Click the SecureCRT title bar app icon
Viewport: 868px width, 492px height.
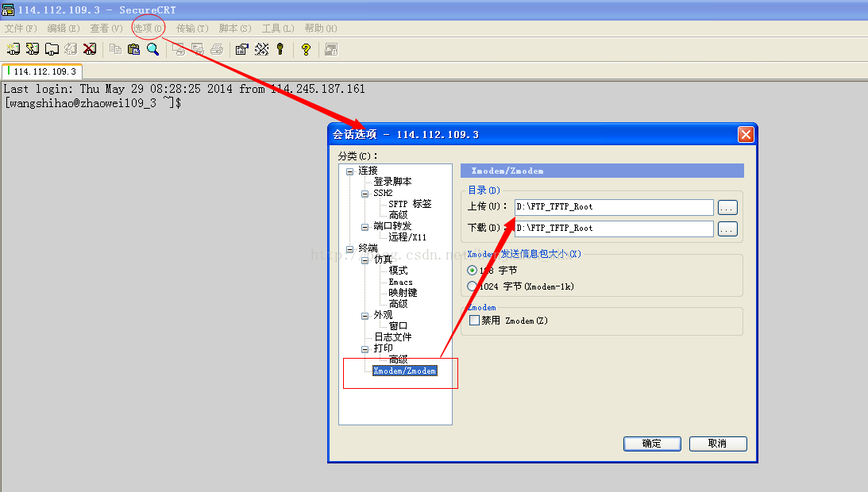tap(8, 10)
